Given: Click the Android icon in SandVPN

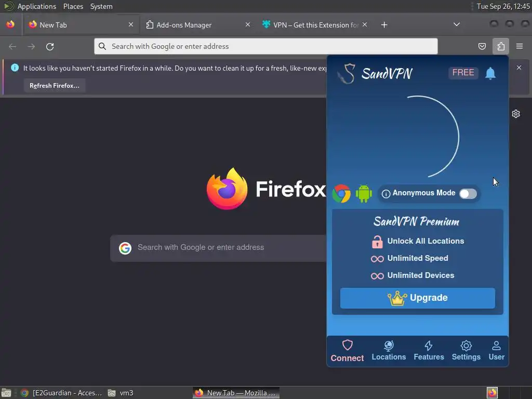Looking at the screenshot, I should 364,194.
